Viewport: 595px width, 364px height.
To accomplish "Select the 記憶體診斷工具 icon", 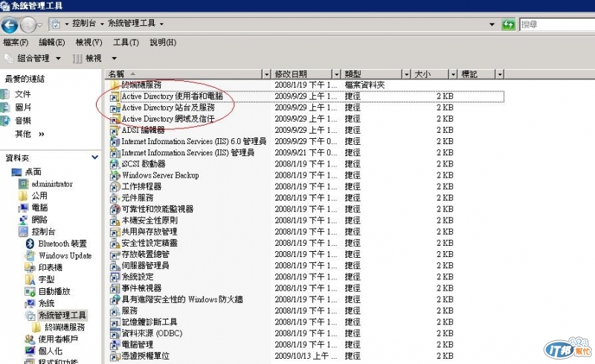I will pyautogui.click(x=115, y=322).
